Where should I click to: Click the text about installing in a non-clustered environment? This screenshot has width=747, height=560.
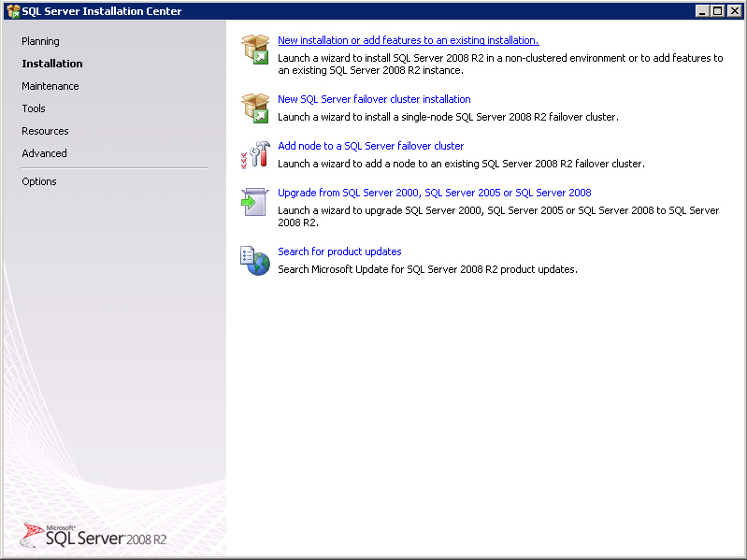500,65
